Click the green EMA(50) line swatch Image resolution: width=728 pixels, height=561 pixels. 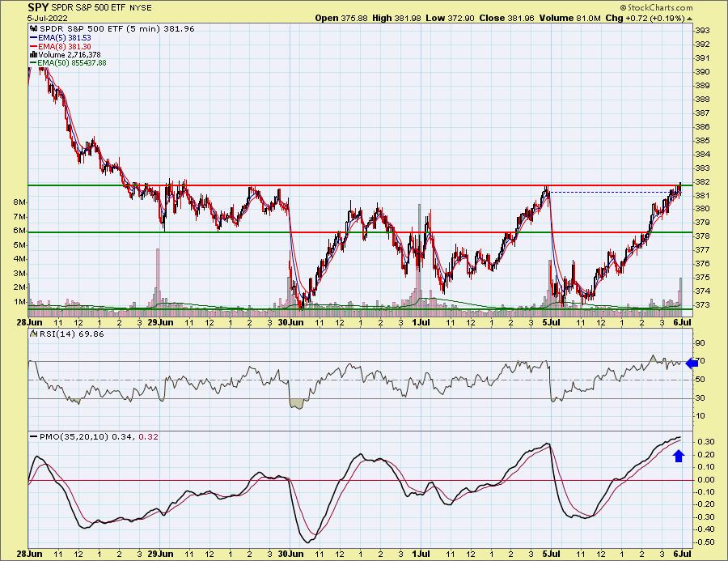(33, 63)
